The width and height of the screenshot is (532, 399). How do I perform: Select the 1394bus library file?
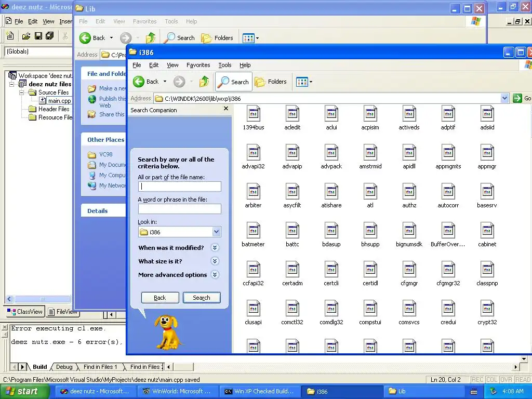tap(254, 118)
